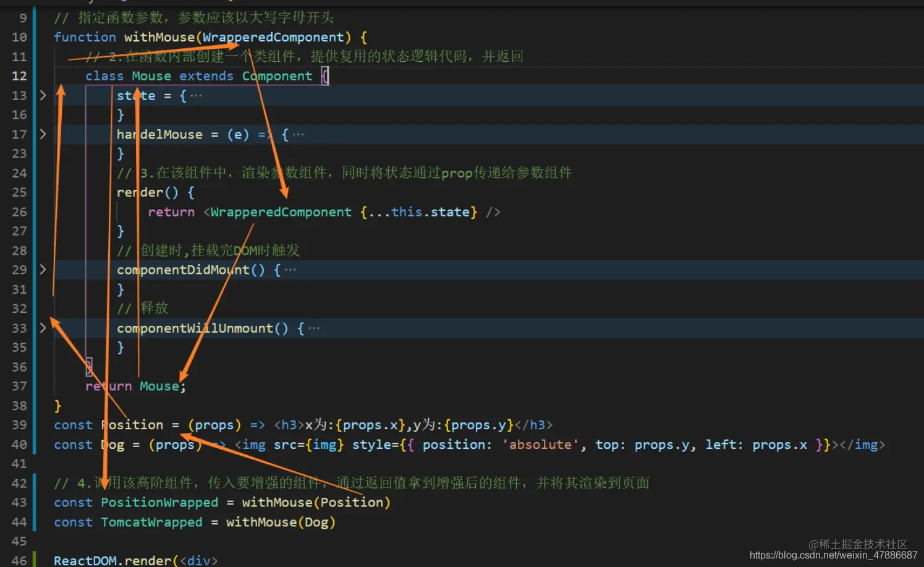The width and height of the screenshot is (924, 567).
Task: Click the folded ellipsis after componentDidMount()
Action: click(290, 270)
